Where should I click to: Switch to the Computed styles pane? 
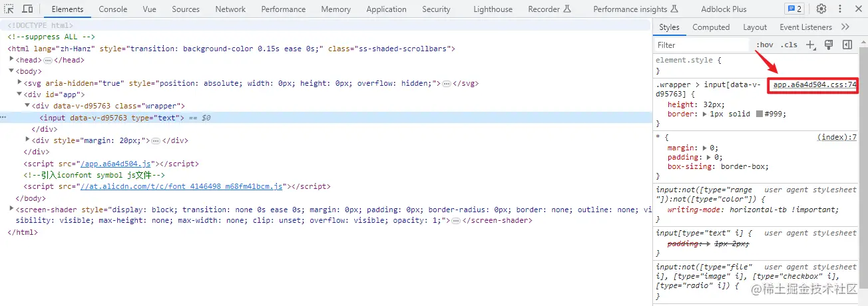click(x=711, y=27)
